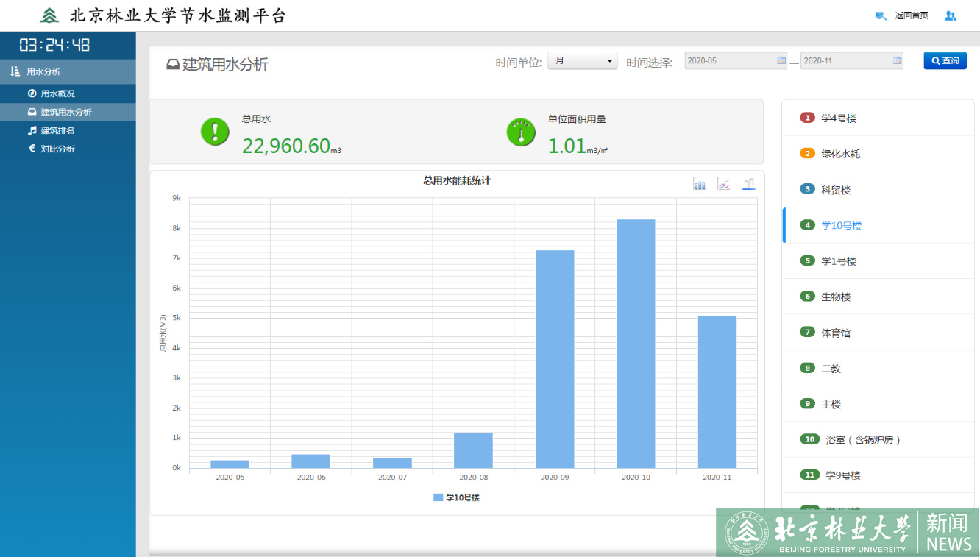Click the blue 查询 search button
Image resolution: width=980 pixels, height=557 pixels.
(x=945, y=61)
